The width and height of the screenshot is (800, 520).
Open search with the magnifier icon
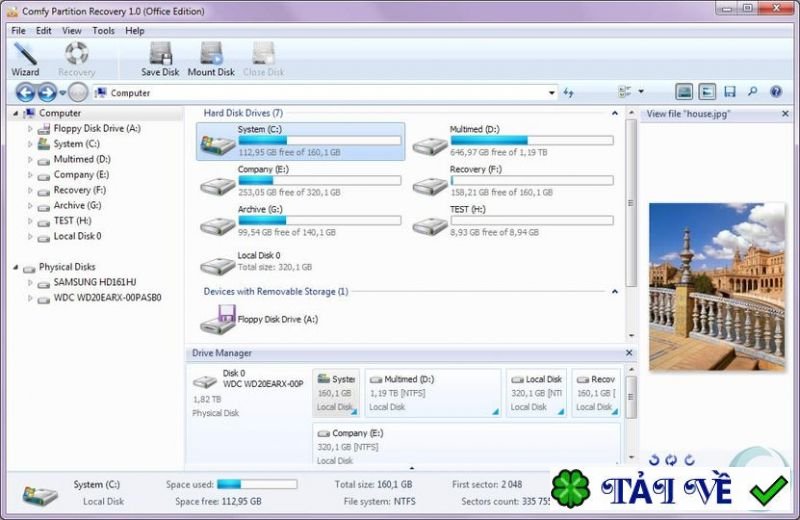point(752,92)
